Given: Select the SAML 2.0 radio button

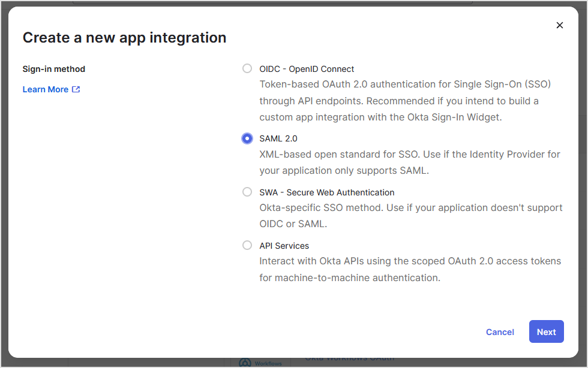Looking at the screenshot, I should pos(247,138).
